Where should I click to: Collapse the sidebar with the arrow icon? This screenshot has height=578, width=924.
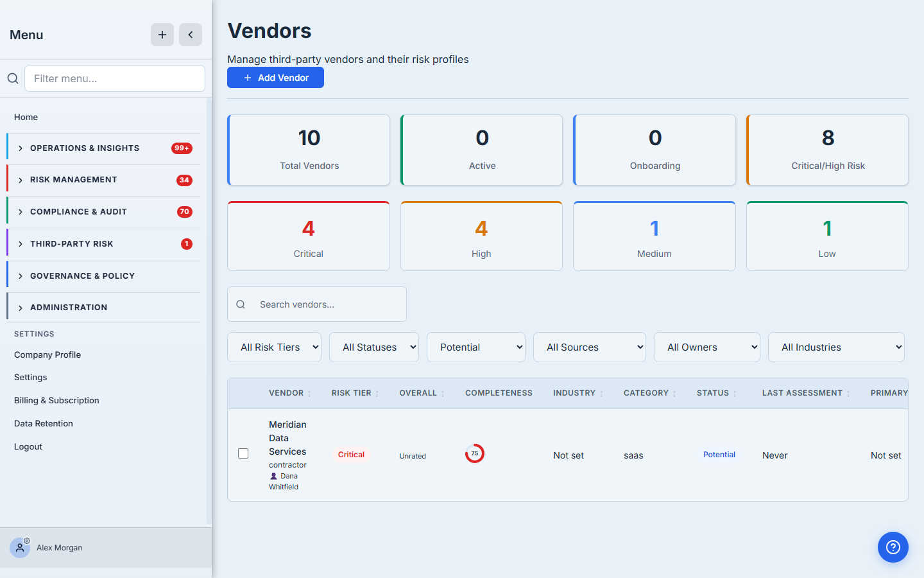click(191, 35)
